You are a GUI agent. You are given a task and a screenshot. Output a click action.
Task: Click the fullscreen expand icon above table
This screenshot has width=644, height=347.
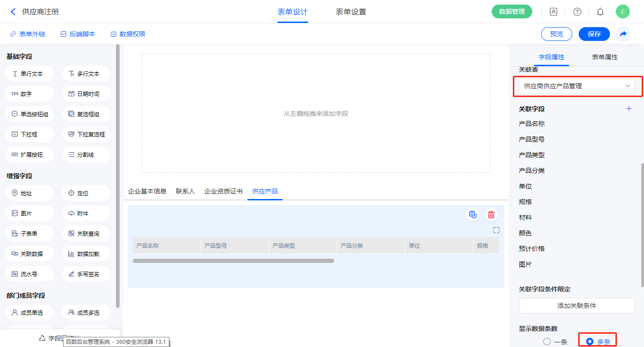click(496, 230)
